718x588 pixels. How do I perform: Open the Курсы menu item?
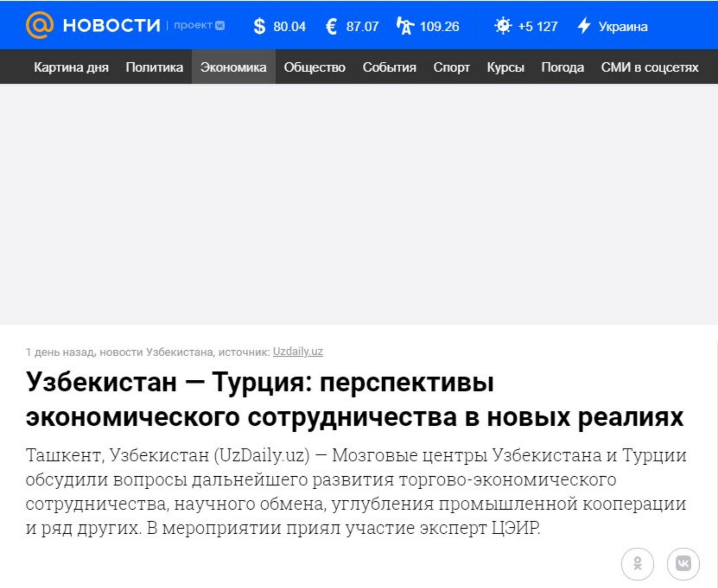pos(505,67)
